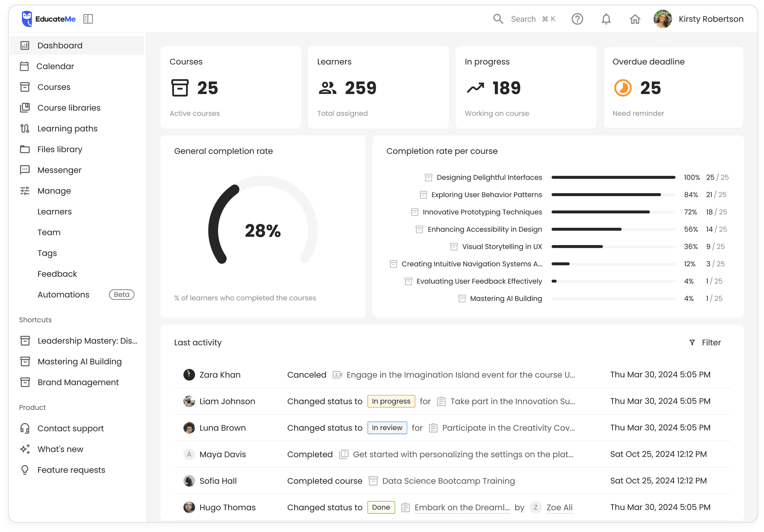The width and height of the screenshot is (764, 532).
Task: Click the sidebar collapse icon next to EducateMe
Action: (88, 19)
